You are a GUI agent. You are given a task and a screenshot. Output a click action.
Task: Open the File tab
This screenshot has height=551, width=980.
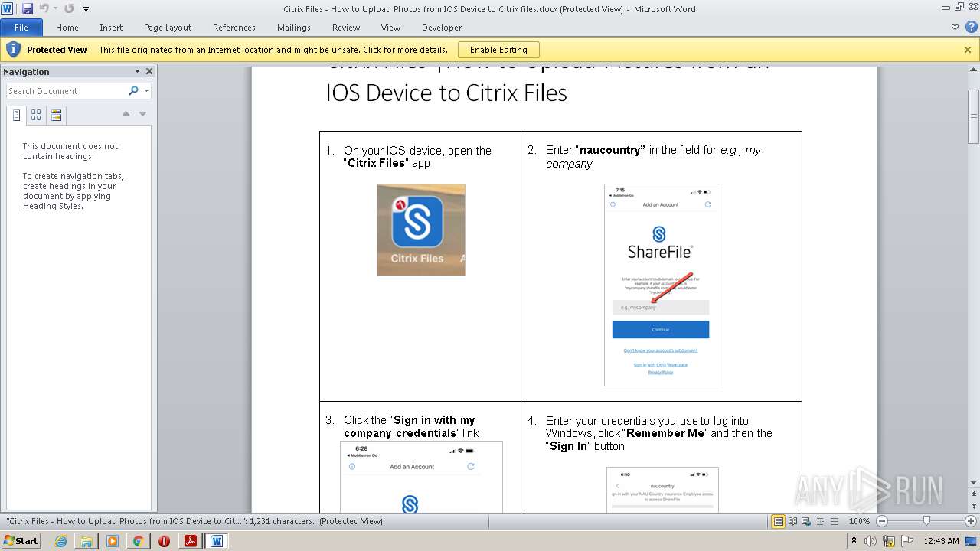pyautogui.click(x=21, y=28)
